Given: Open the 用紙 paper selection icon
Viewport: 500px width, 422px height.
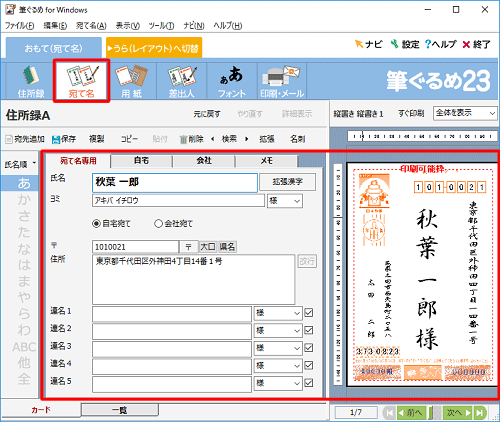Looking at the screenshot, I should click(131, 81).
